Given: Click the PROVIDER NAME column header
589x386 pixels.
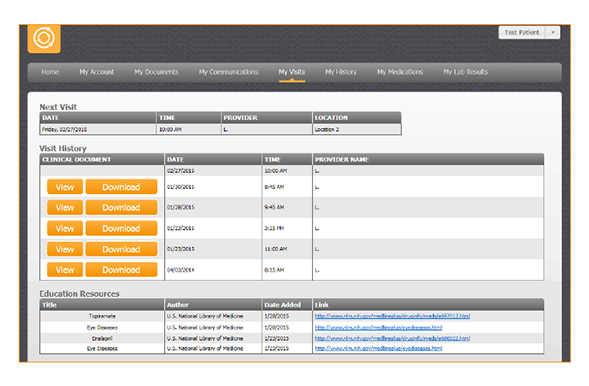Looking at the screenshot, I should (428, 160).
